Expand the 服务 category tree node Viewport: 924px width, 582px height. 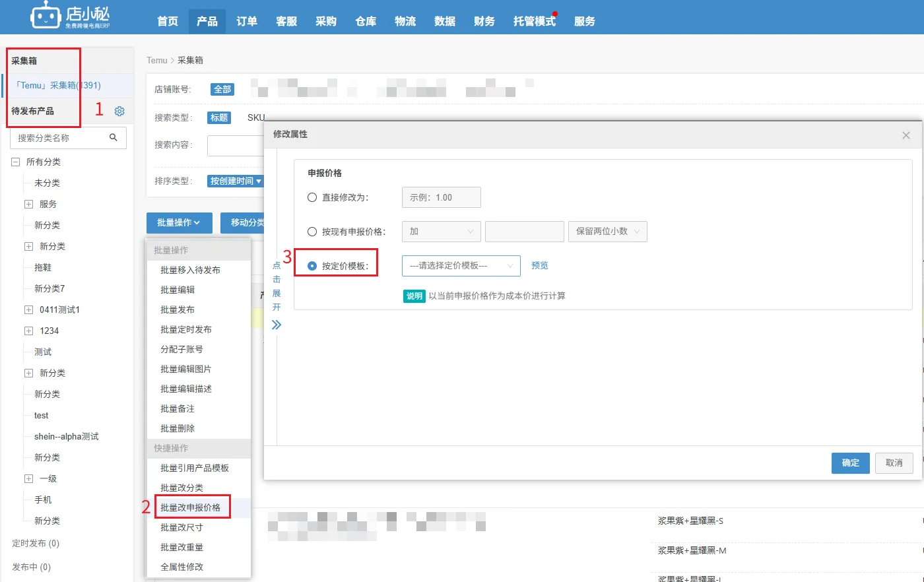click(28, 205)
